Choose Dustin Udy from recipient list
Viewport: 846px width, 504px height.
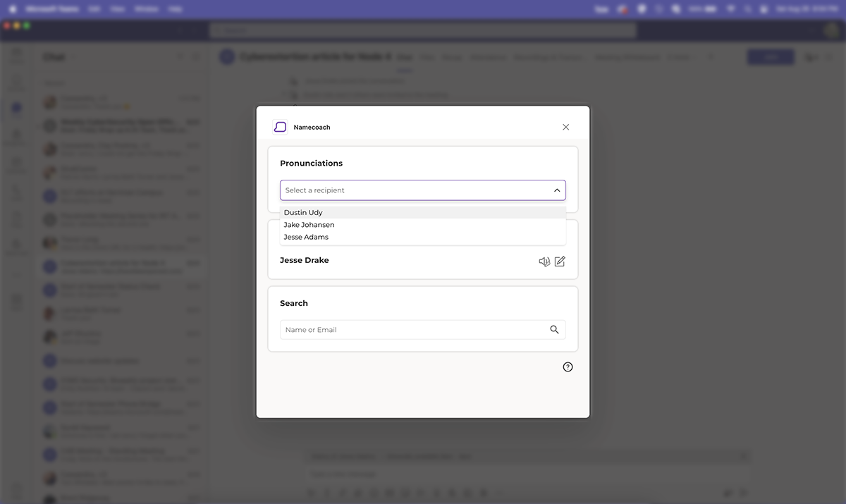(423, 212)
